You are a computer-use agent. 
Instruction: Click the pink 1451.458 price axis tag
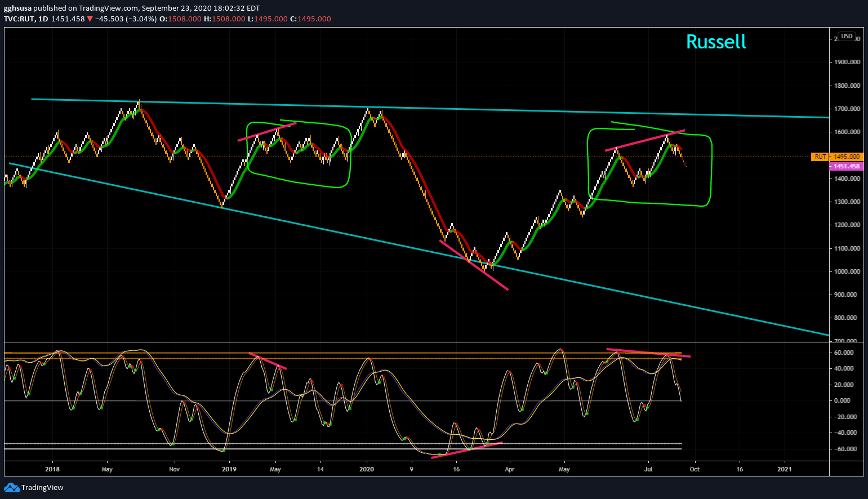pos(847,166)
